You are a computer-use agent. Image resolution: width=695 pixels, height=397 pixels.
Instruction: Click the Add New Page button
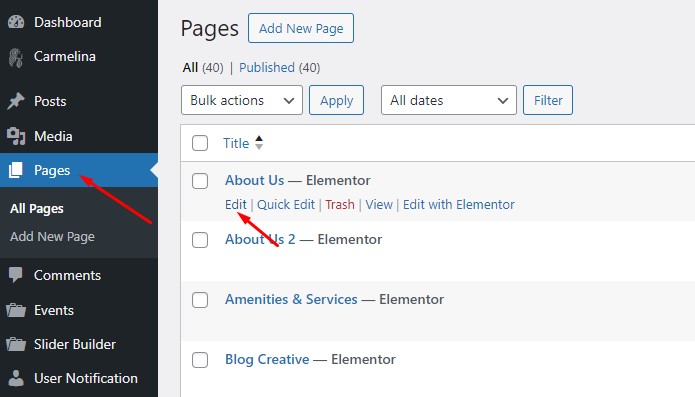coord(301,28)
